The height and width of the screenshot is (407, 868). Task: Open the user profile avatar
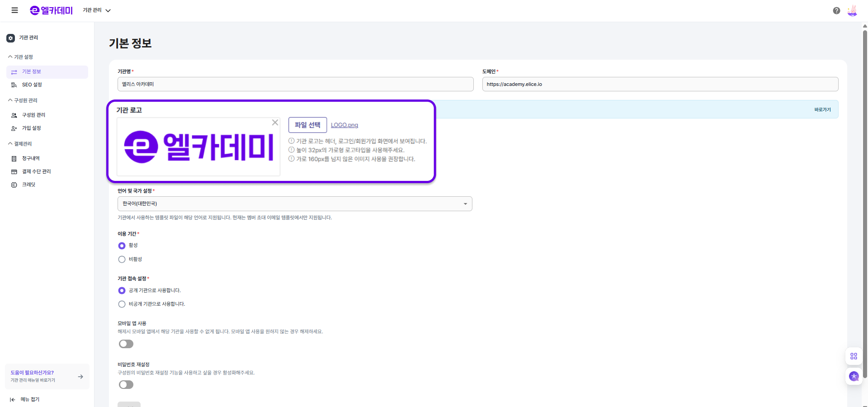(x=852, y=10)
